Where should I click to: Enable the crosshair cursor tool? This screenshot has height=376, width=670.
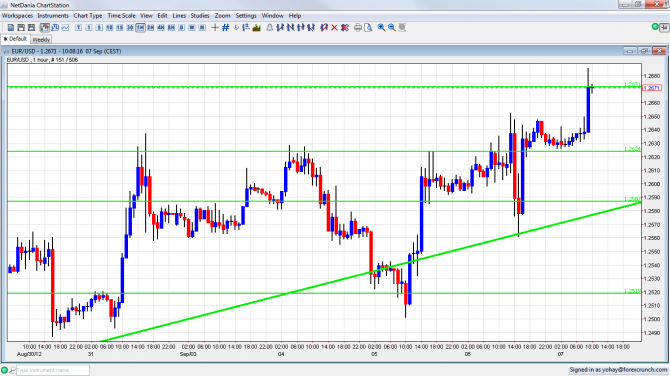tap(215, 27)
